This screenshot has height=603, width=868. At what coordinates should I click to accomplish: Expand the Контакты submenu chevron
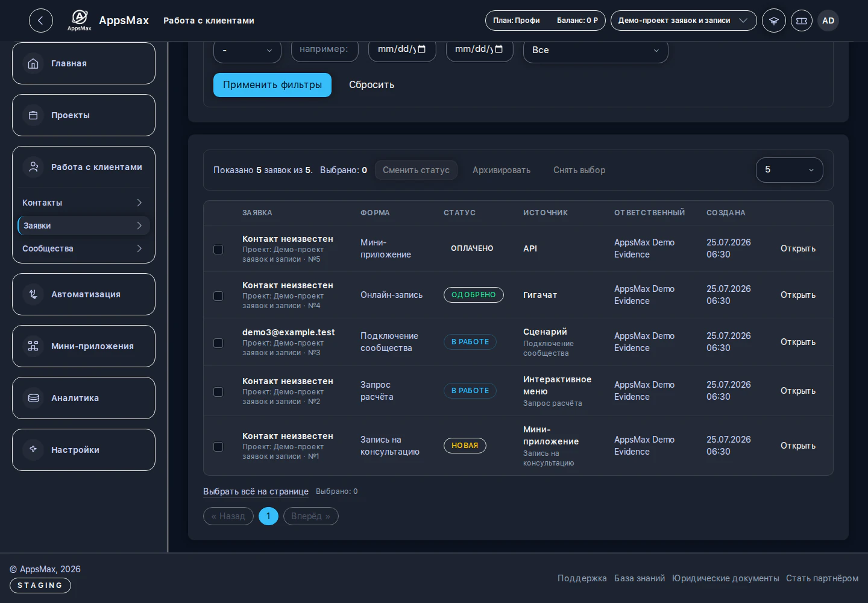(x=139, y=203)
